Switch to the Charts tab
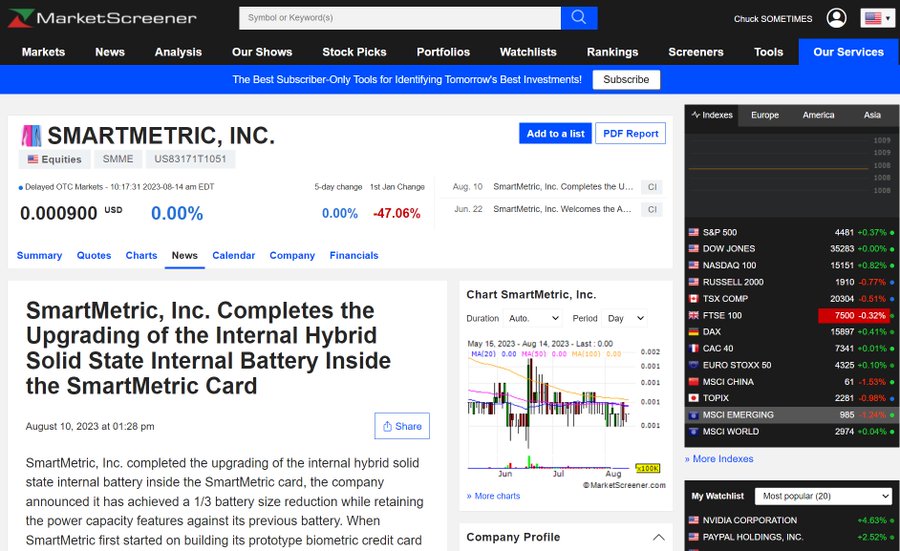 pos(141,255)
